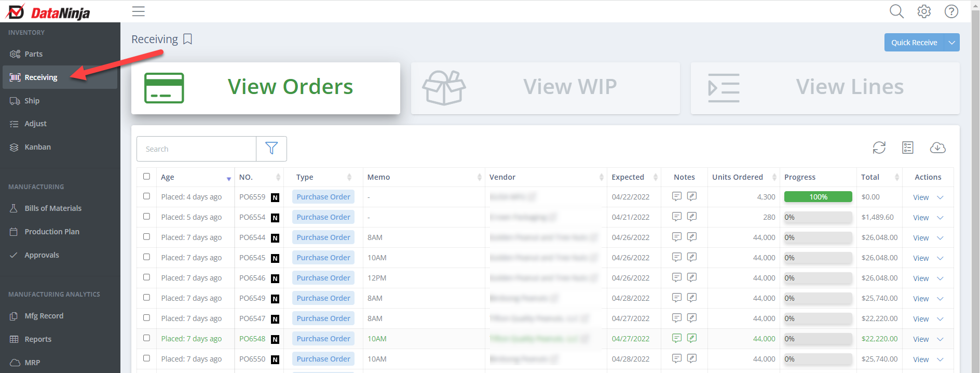Toggle the select-all checkbox in the table header

[x=146, y=177]
